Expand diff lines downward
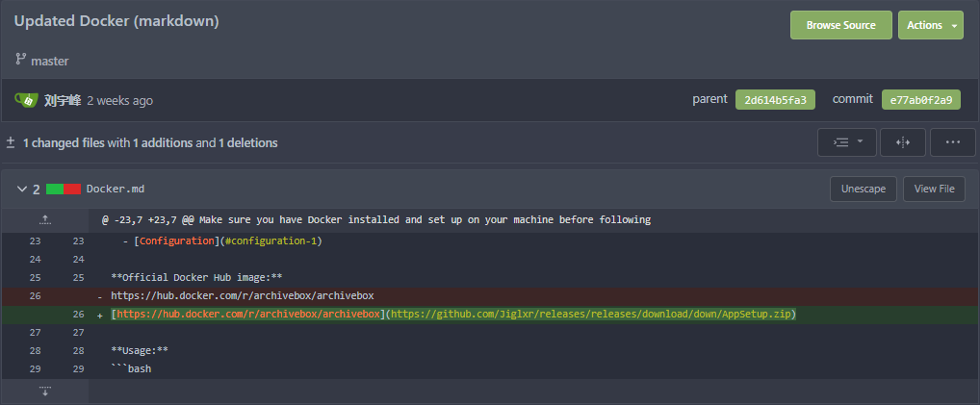This screenshot has height=405, width=980. pos(44,392)
